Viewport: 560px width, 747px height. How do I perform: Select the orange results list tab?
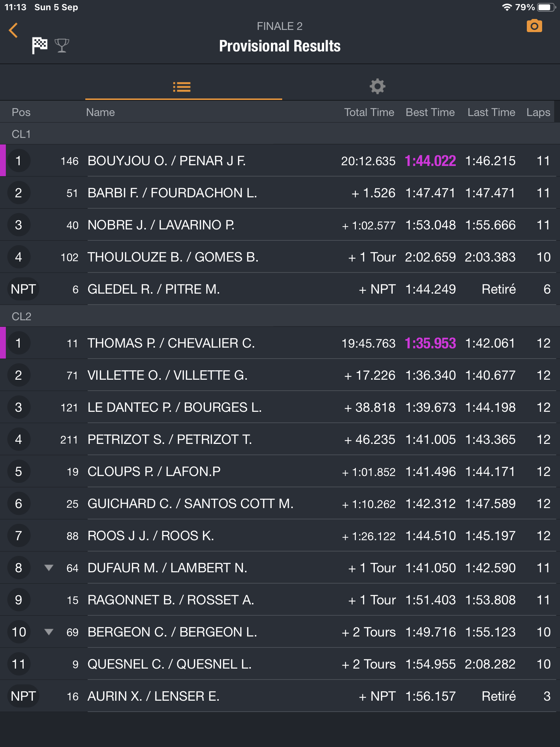182,87
